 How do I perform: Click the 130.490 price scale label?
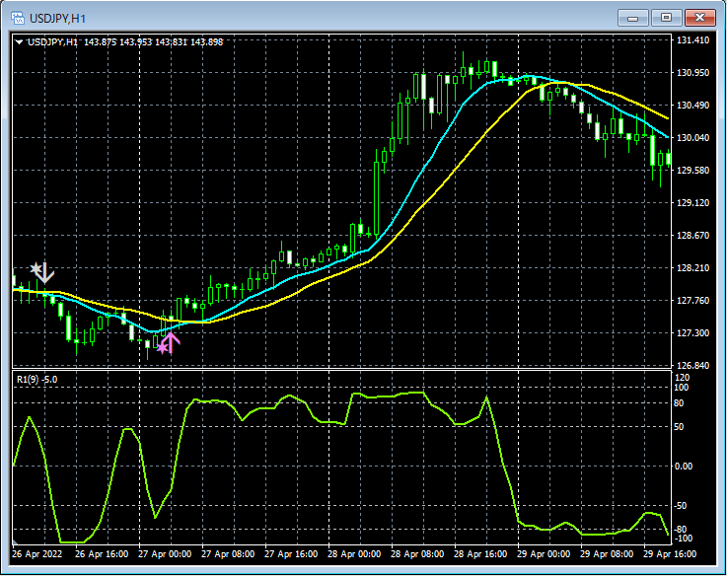(692, 106)
